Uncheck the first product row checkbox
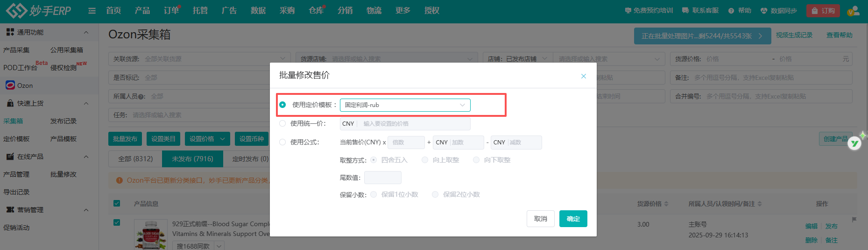 click(x=117, y=222)
